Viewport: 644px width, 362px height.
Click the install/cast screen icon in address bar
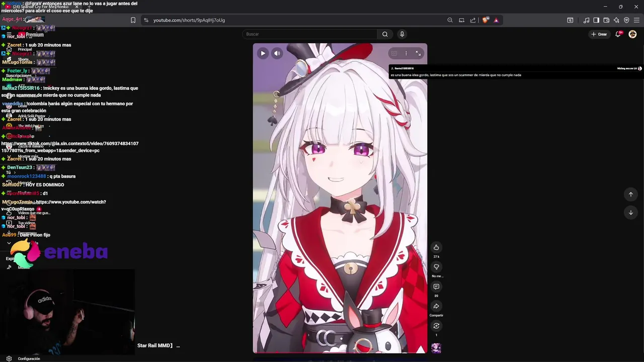[461, 20]
